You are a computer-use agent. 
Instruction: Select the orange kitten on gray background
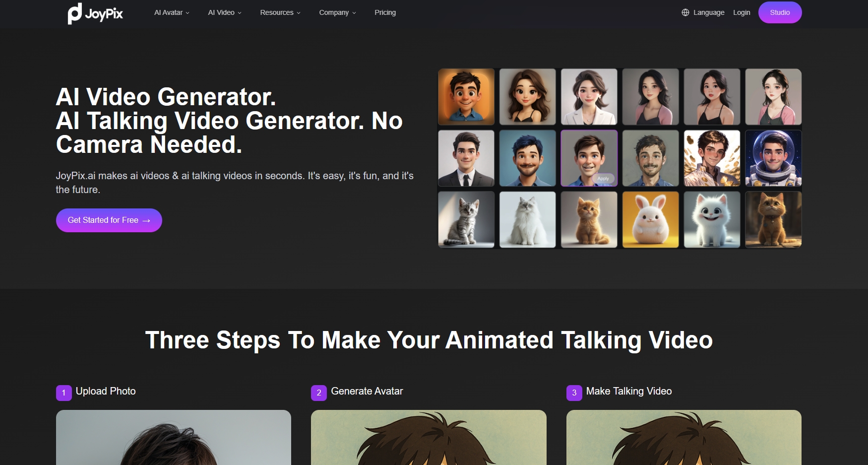pos(589,220)
